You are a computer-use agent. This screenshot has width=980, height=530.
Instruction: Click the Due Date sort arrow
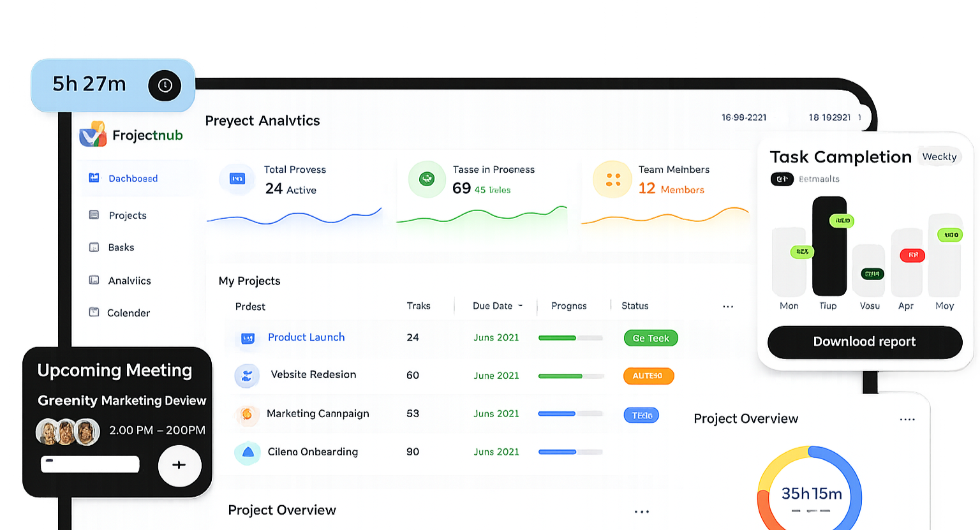521,306
